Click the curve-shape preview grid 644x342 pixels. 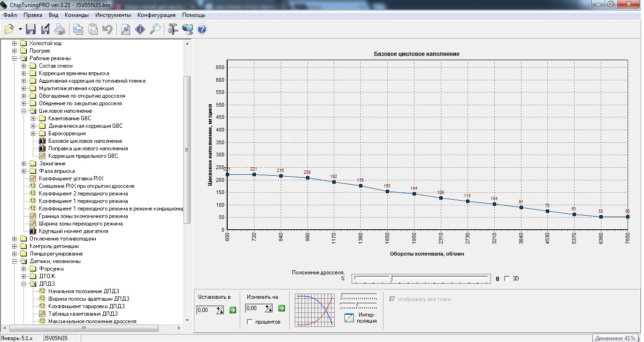point(314,310)
